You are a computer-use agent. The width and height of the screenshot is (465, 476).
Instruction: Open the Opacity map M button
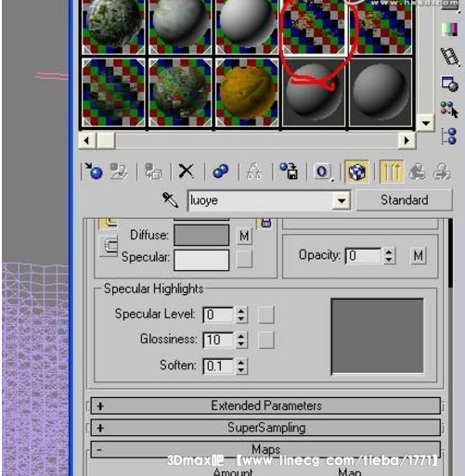pos(419,256)
